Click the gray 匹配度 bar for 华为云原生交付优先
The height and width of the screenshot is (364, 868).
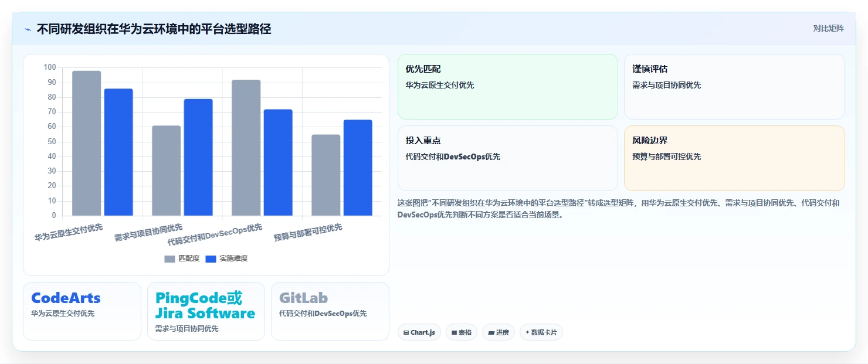click(86, 143)
